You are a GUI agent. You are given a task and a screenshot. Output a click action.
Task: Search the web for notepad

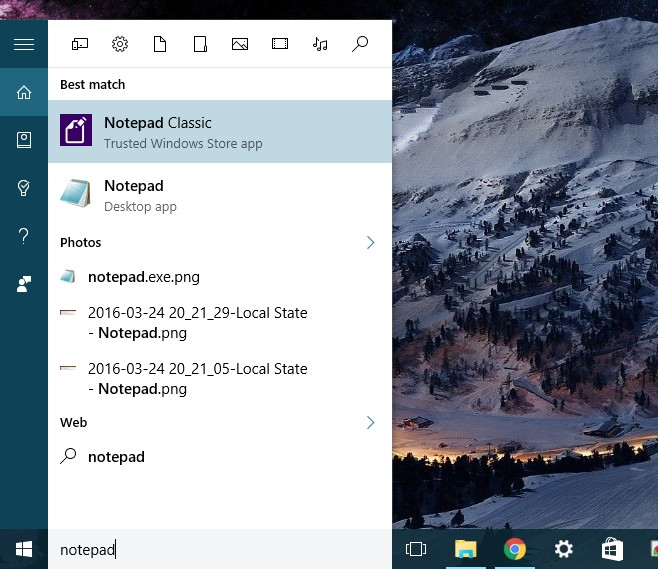click(220, 457)
